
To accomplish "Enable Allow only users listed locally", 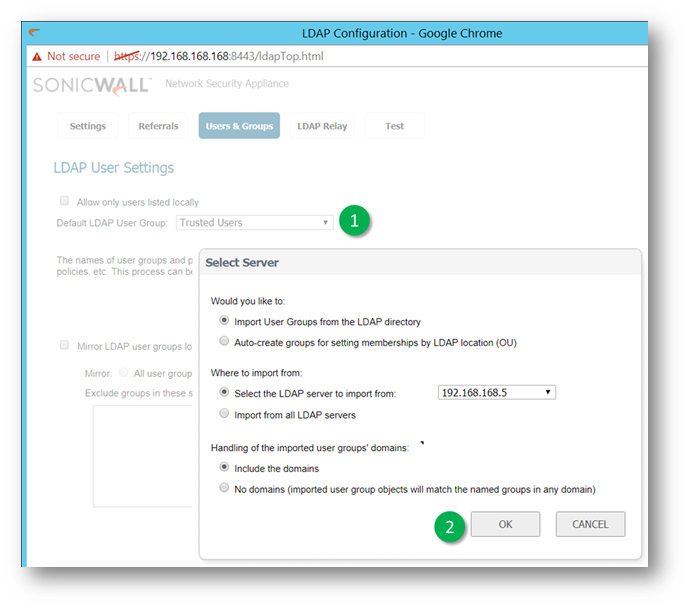I will (x=65, y=202).
